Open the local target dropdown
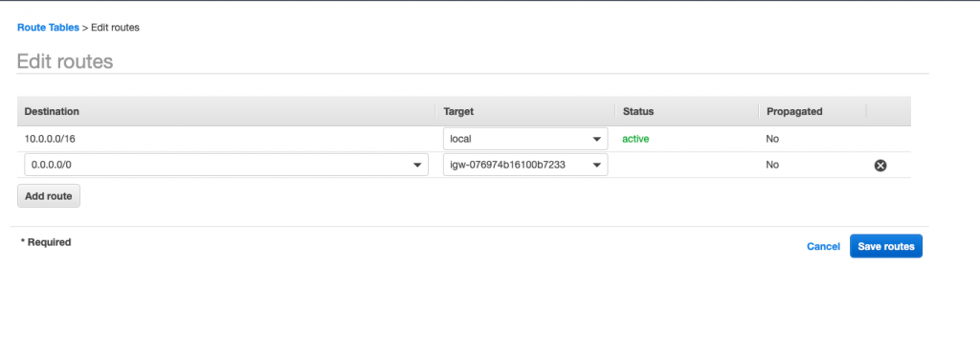Image resolution: width=980 pixels, height=357 pixels. pos(525,139)
